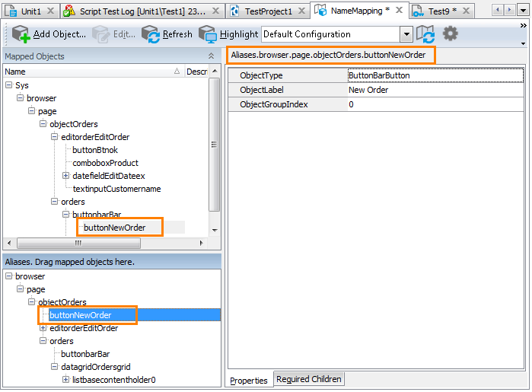The height and width of the screenshot is (392, 532).
Task: Collapse orders node in Aliases tree
Action: pos(43,340)
